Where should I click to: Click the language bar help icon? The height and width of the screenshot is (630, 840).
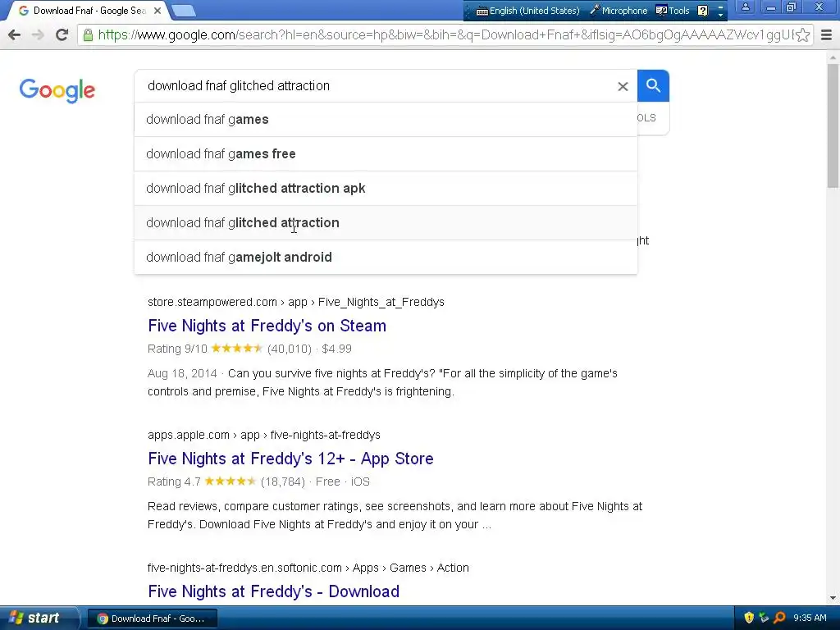pyautogui.click(x=702, y=11)
